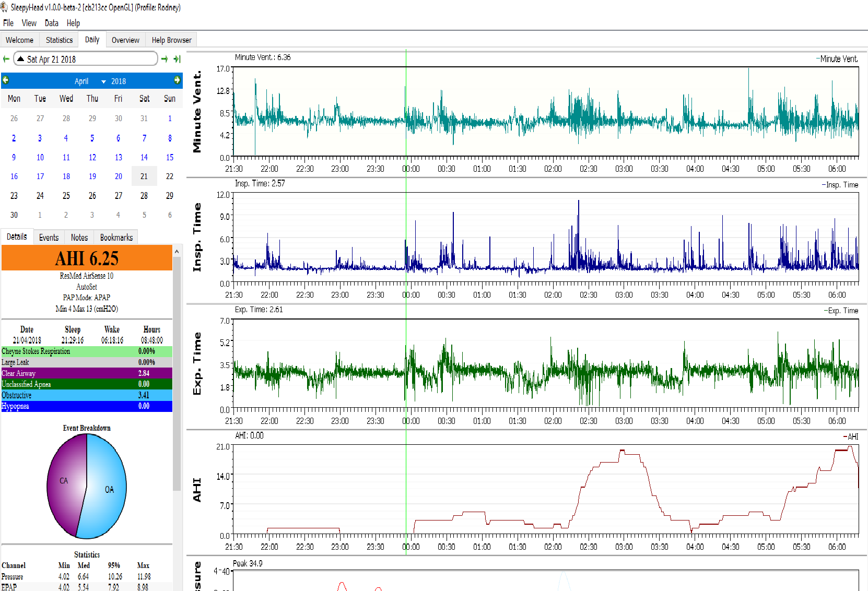Click the Pressure row in Statistics table
The width and height of the screenshot is (868, 591).
pyautogui.click(x=87, y=577)
